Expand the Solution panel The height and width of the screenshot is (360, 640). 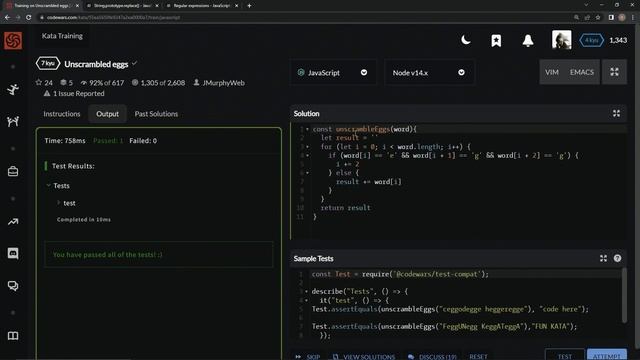point(616,113)
